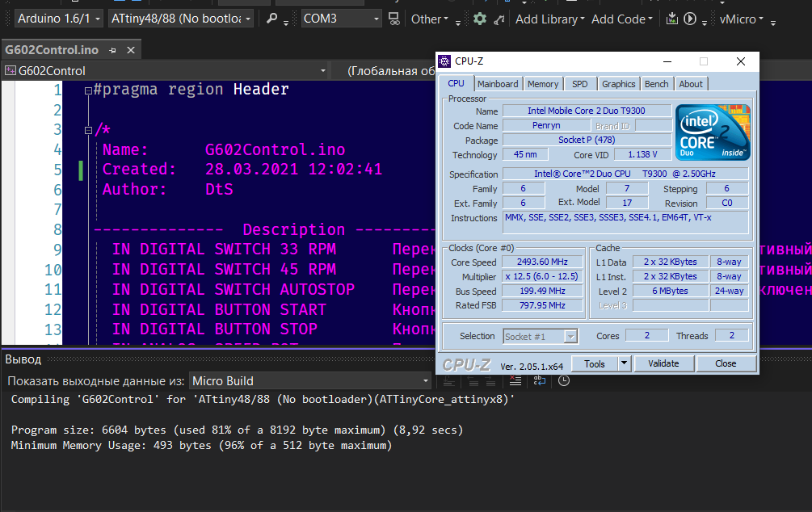Switch to the Graphics tab in CPU-Z
Viewport: 812px width, 512px height.
click(618, 84)
